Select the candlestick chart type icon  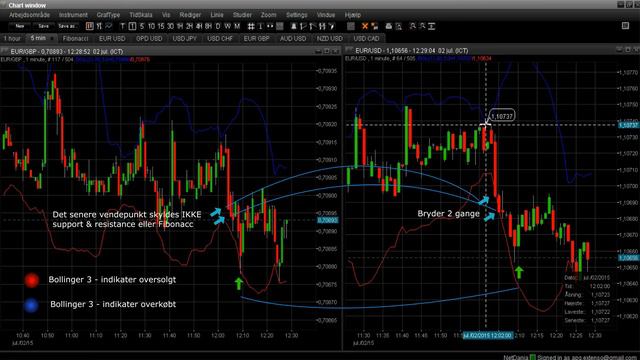click(90, 26)
